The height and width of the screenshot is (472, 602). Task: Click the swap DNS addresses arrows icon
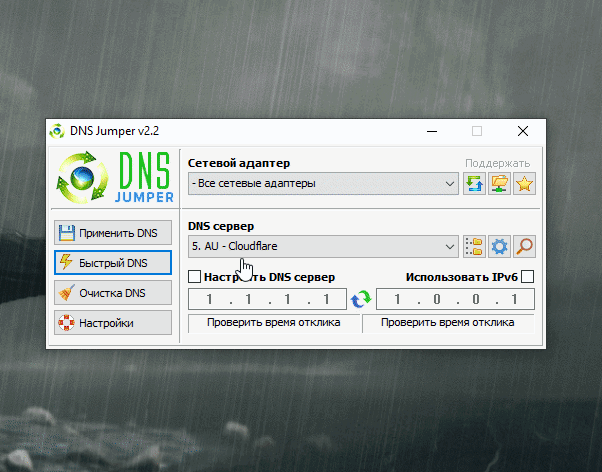(x=361, y=299)
